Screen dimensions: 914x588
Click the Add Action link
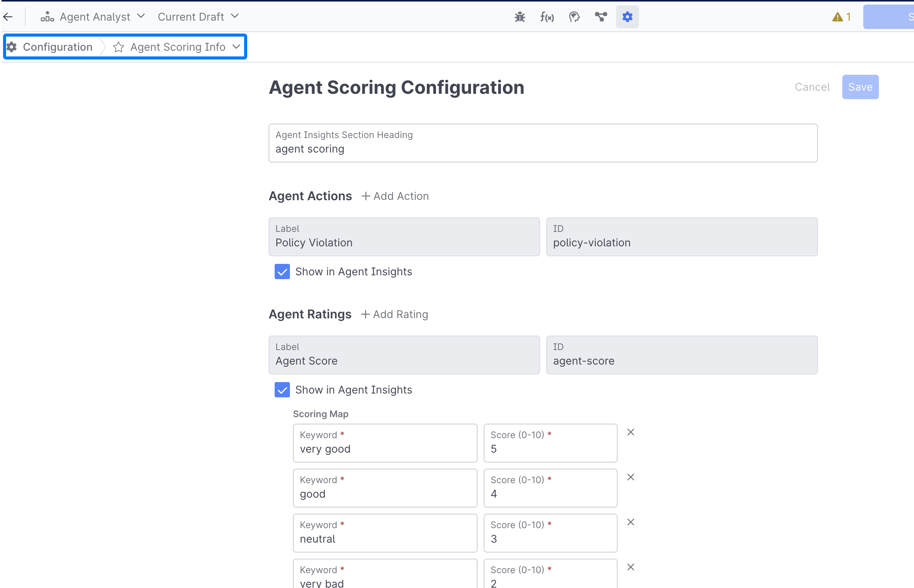395,196
